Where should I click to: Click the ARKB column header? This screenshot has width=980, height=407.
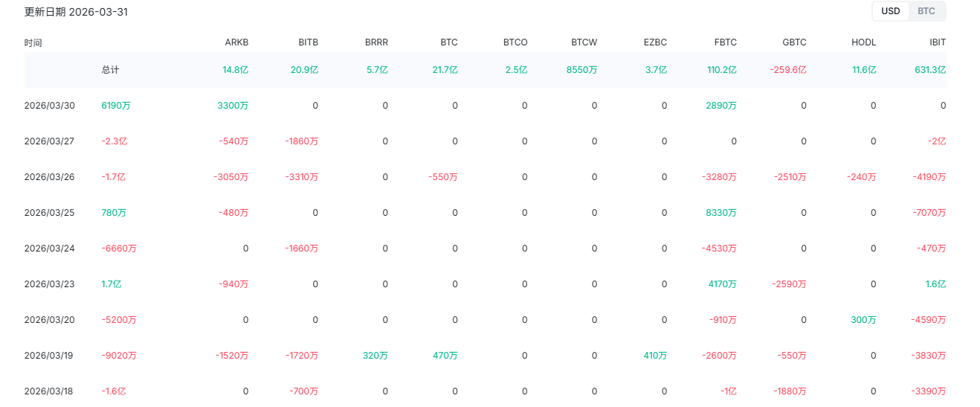[x=236, y=42]
